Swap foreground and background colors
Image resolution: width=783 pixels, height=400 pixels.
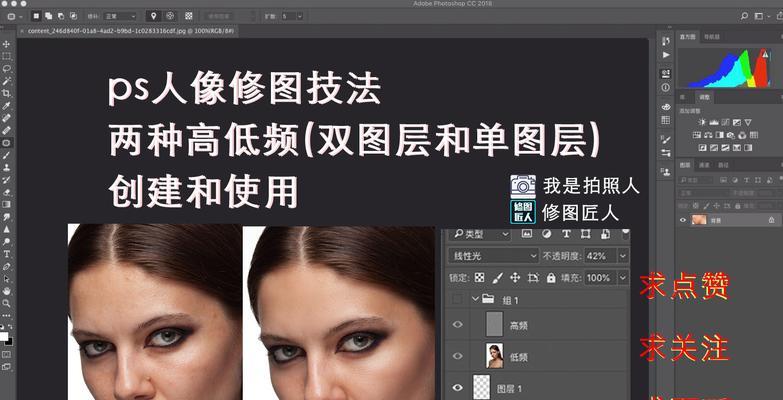9,329
